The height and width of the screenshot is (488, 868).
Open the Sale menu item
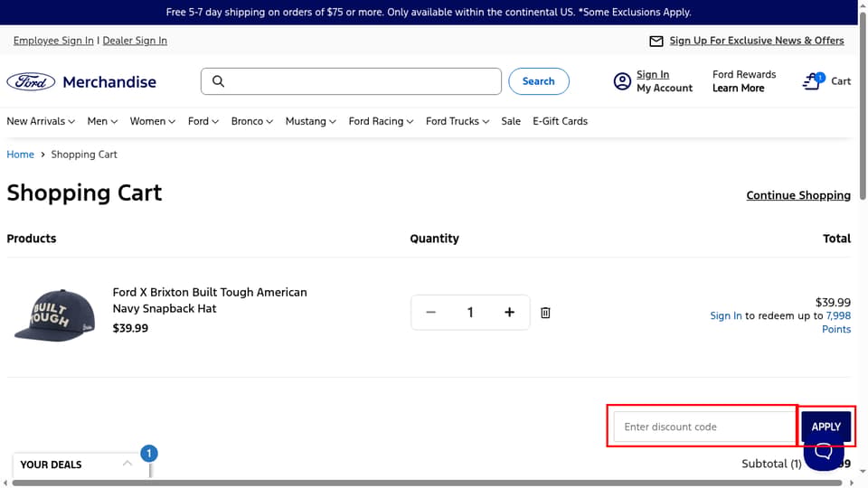tap(511, 121)
